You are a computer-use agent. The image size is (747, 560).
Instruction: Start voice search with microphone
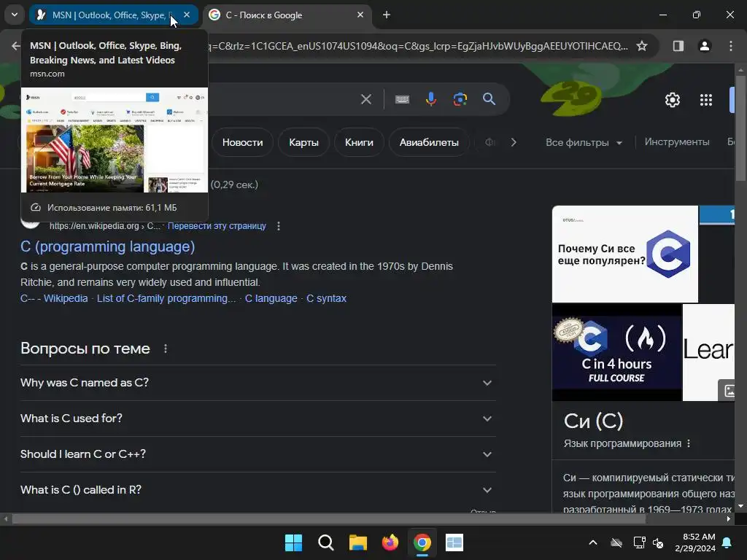coord(430,99)
